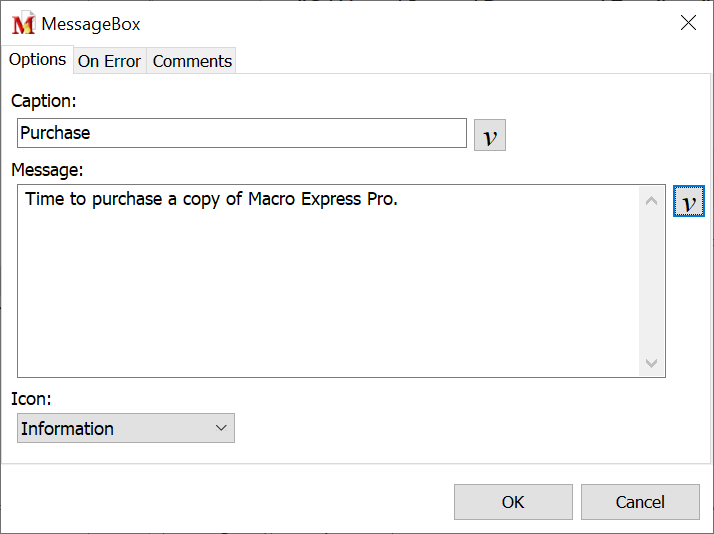Click the chevron arrow of the Icon combo box

[222, 428]
